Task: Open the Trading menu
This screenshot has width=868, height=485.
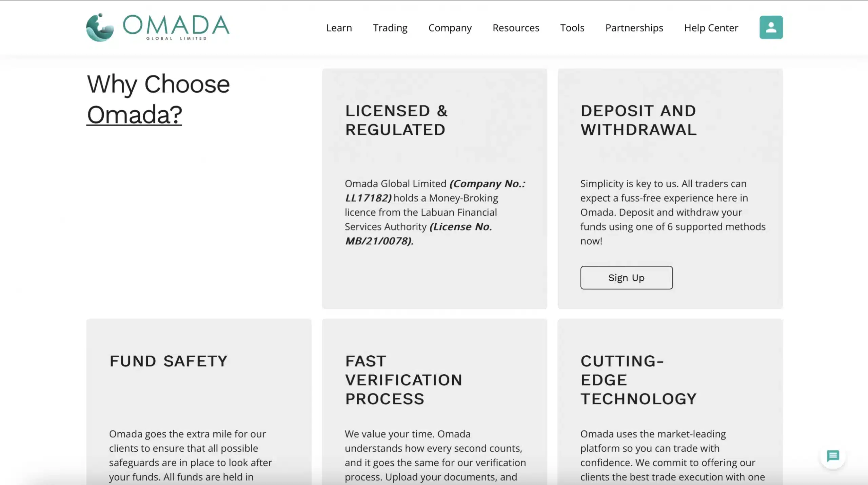Action: pyautogui.click(x=390, y=28)
